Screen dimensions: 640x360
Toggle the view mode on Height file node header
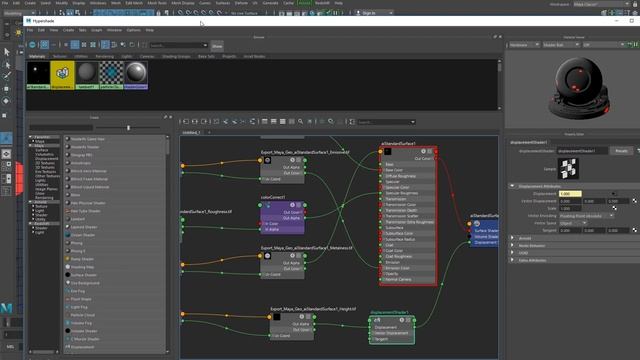(x=308, y=316)
